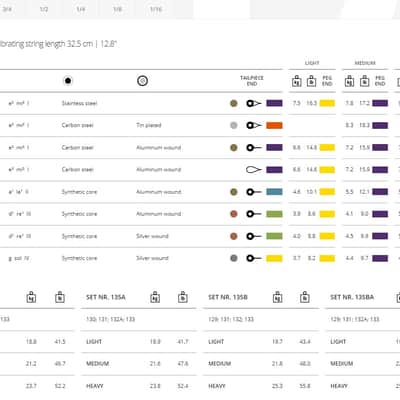This screenshot has width=400, height=400.
Task: Click the kg weight icon under LIGHT
Action: [297, 81]
